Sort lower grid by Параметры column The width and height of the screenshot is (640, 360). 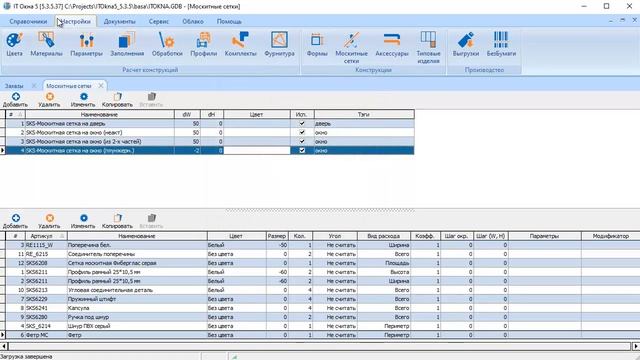click(x=544, y=236)
